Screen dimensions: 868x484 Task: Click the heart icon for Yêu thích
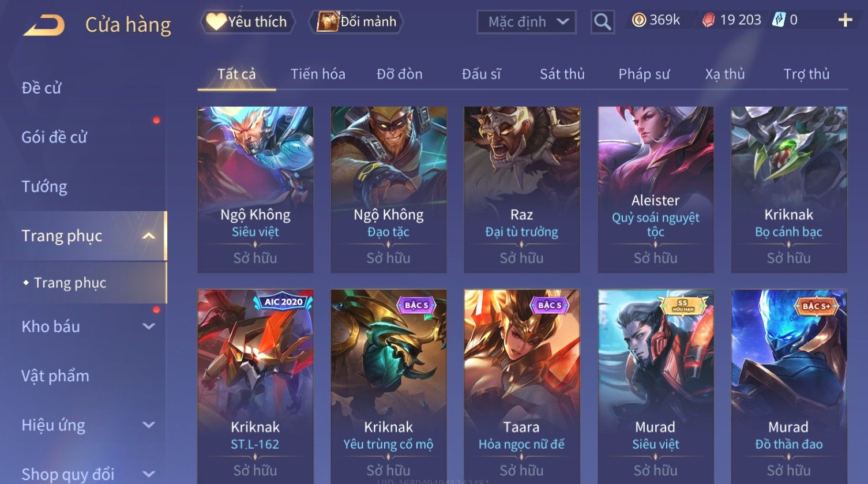click(x=216, y=21)
